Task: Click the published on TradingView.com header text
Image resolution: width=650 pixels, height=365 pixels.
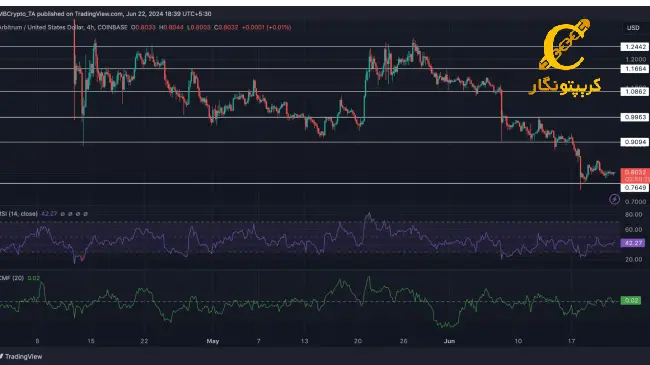Action: pos(81,14)
